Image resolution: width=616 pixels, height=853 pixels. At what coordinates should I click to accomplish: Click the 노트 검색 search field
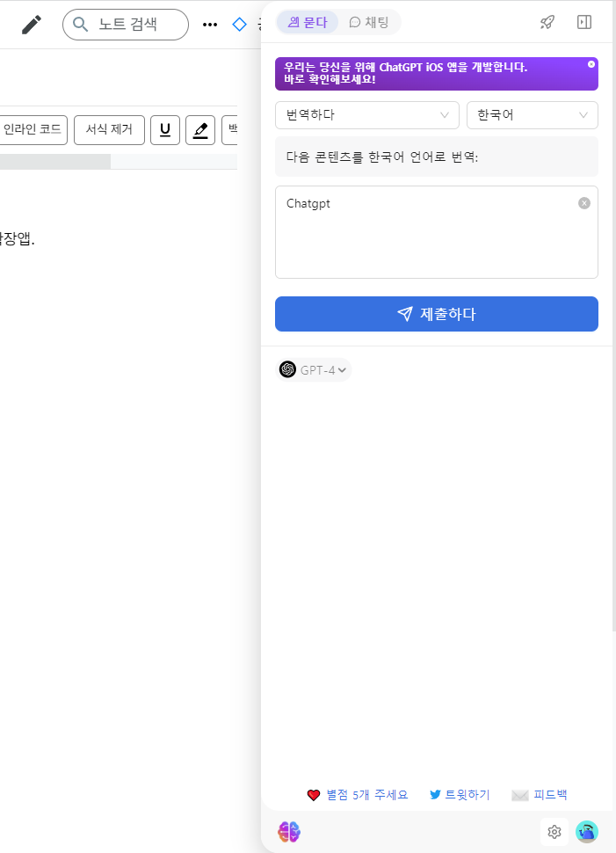tap(126, 25)
